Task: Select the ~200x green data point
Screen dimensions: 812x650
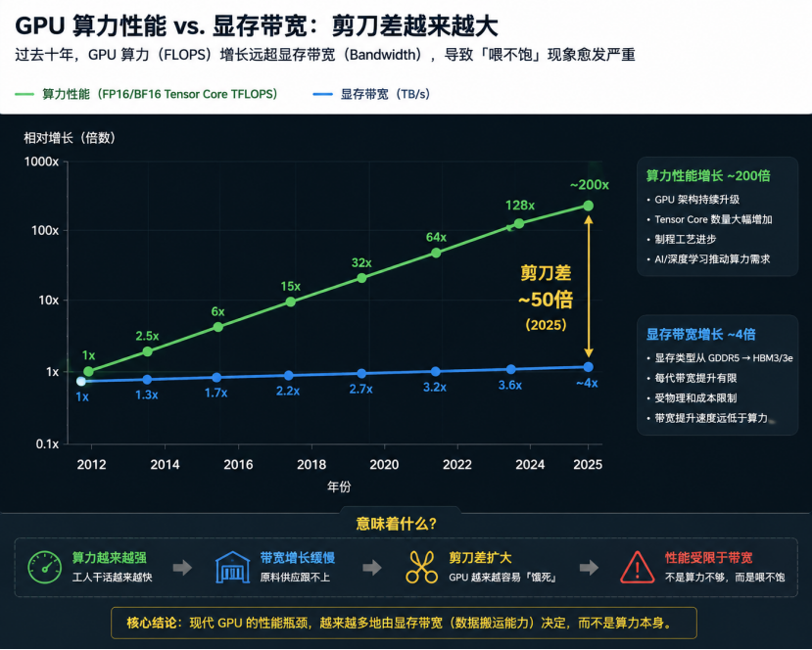Action: [589, 206]
